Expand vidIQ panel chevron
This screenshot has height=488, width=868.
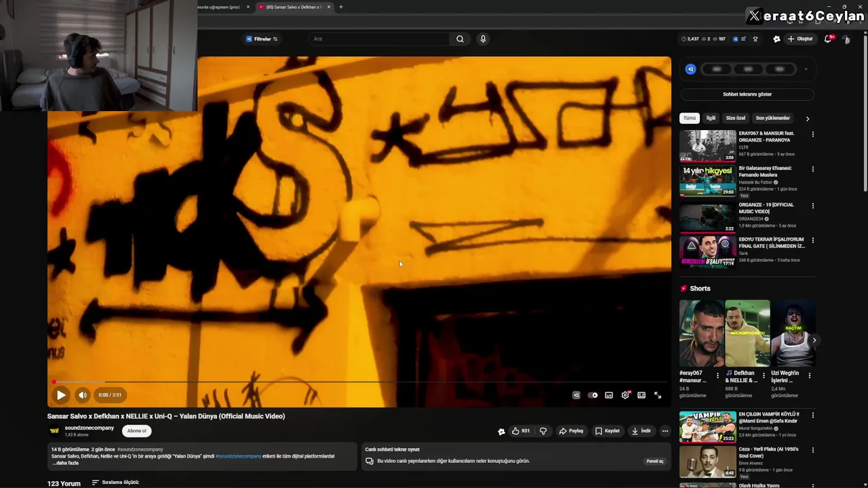806,69
